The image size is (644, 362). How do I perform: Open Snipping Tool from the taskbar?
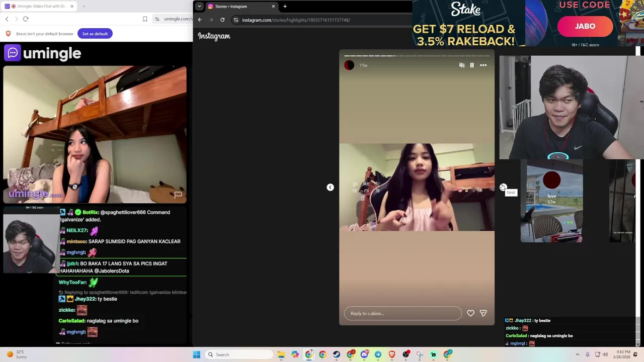click(420, 354)
